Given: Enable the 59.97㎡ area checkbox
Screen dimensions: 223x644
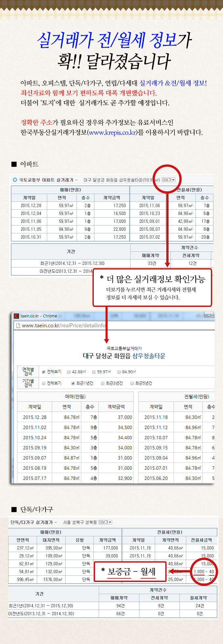Looking at the screenshot, I should click(x=94, y=372).
